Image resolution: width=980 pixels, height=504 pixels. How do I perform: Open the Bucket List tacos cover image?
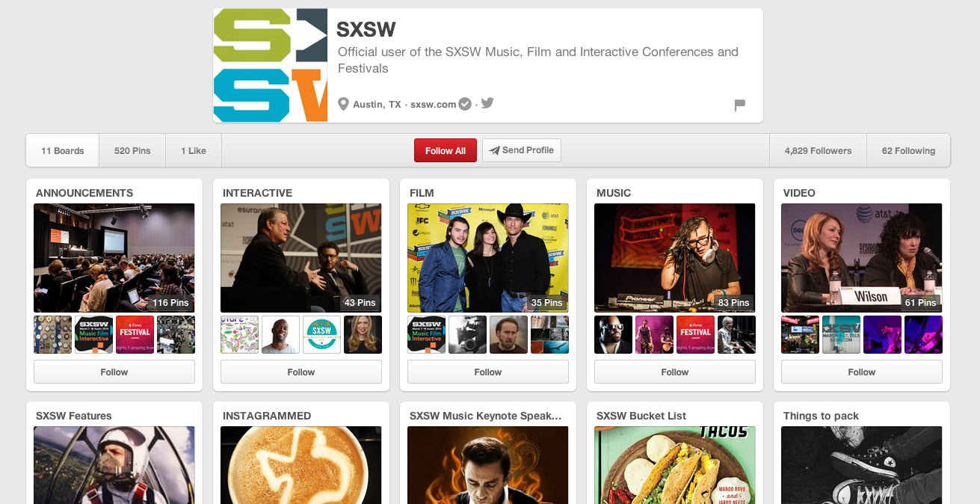tap(675, 465)
